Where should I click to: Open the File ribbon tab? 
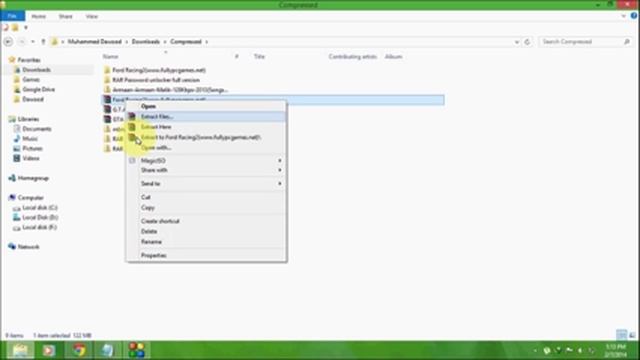tap(12, 16)
